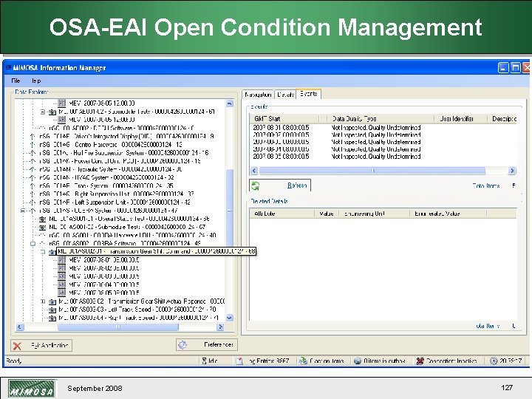Click the MIMOSA logo in the slide footer
This screenshot has height=399, width=532.
(32, 389)
